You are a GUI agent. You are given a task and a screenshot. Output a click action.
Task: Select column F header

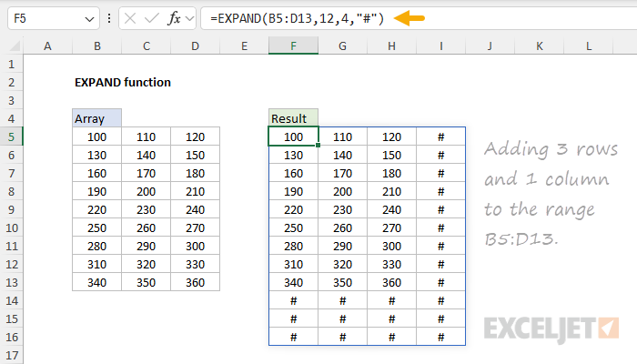point(293,46)
